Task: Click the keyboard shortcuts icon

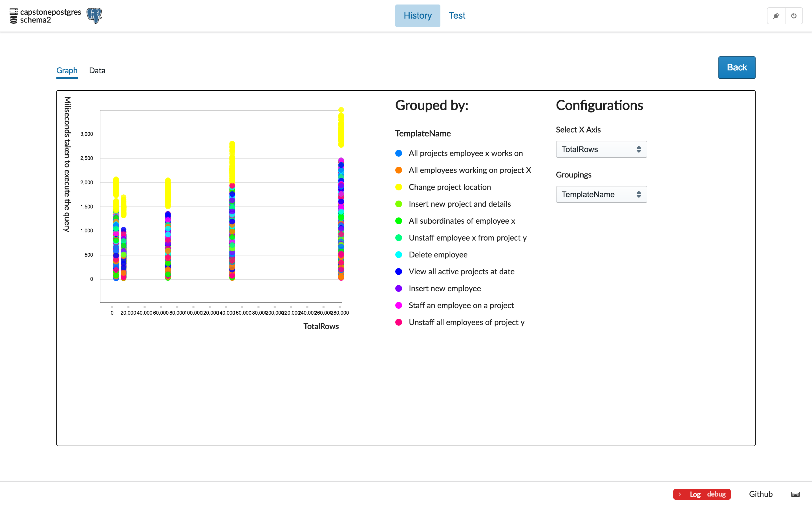Action: pos(795,494)
